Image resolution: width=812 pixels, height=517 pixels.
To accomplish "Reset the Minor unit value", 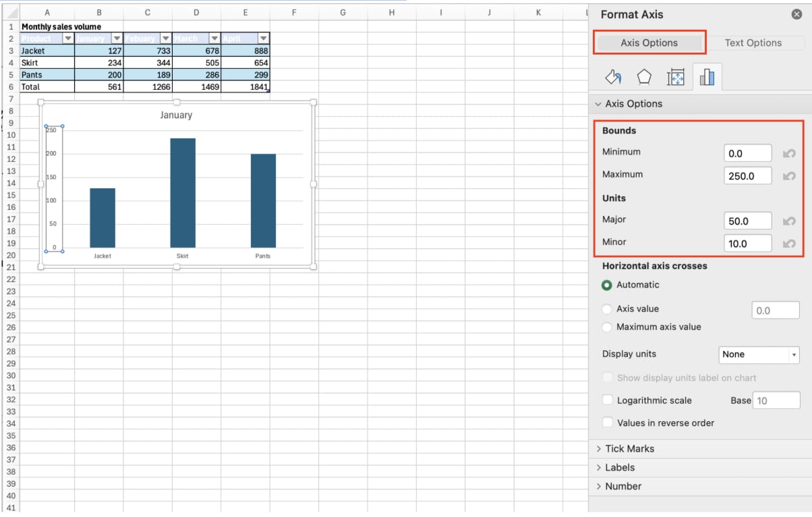I will coord(788,244).
